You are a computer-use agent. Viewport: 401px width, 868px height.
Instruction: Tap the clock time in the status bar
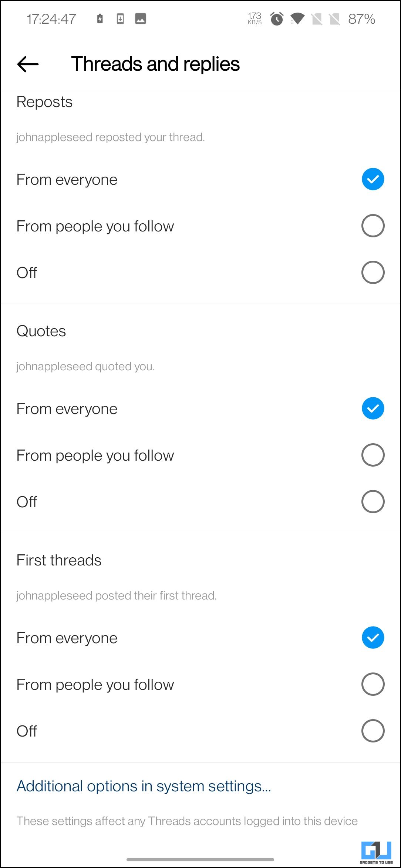52,19
